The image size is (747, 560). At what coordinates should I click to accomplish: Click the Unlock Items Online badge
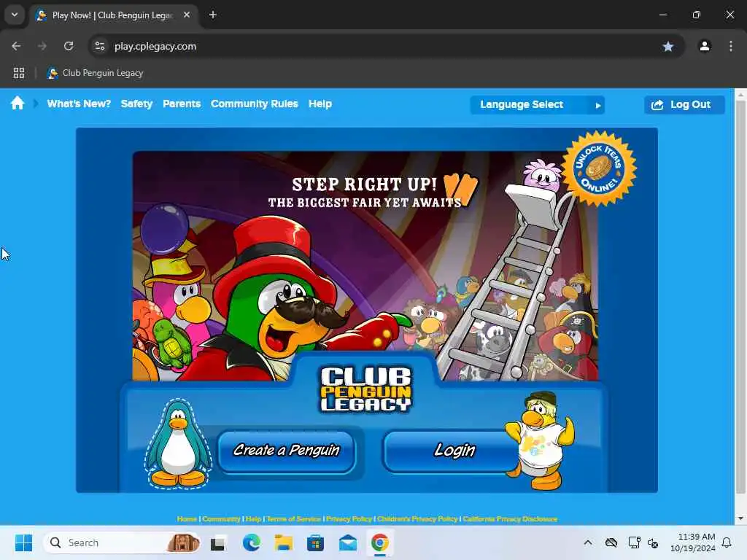[x=599, y=168]
